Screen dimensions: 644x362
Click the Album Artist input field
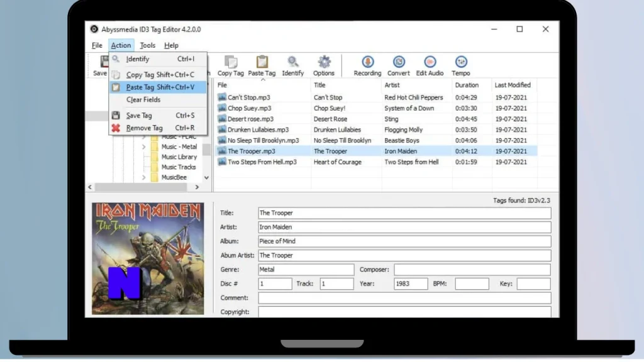click(x=404, y=255)
